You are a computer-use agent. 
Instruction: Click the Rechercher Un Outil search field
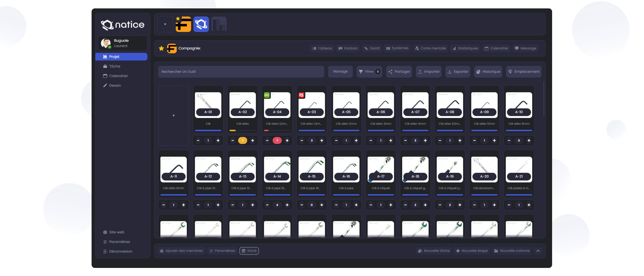coord(241,72)
